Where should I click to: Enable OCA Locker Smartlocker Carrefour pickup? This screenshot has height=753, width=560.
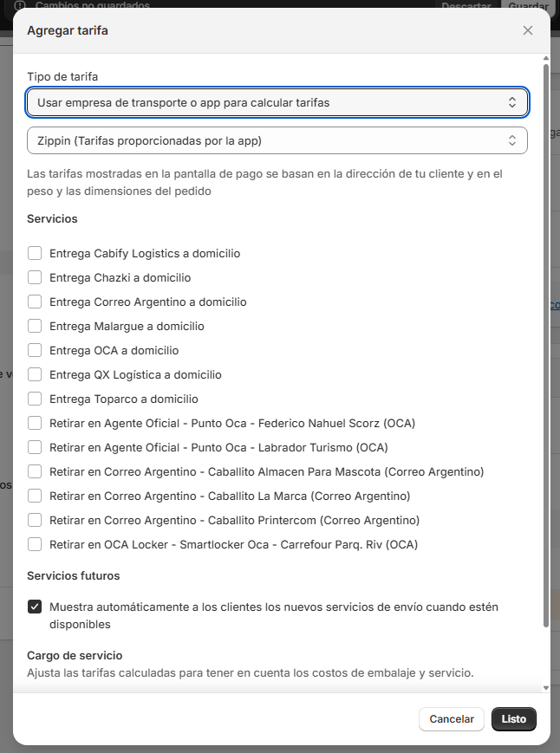point(35,545)
